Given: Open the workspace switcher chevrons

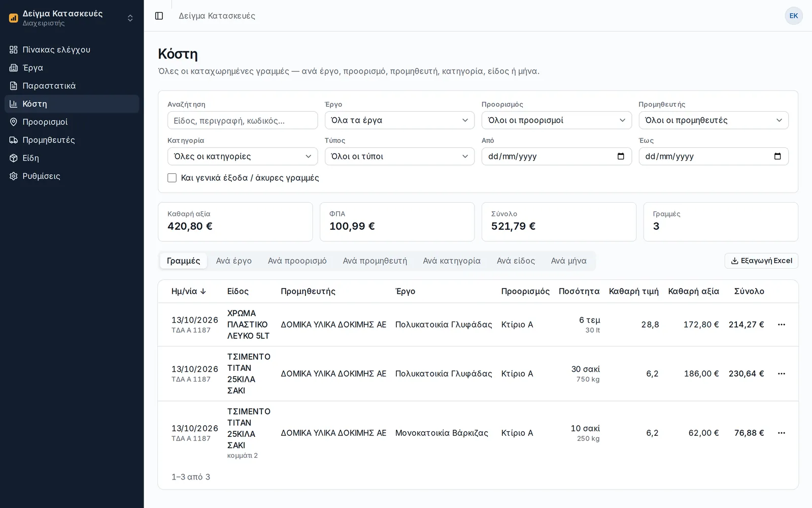Looking at the screenshot, I should point(130,18).
